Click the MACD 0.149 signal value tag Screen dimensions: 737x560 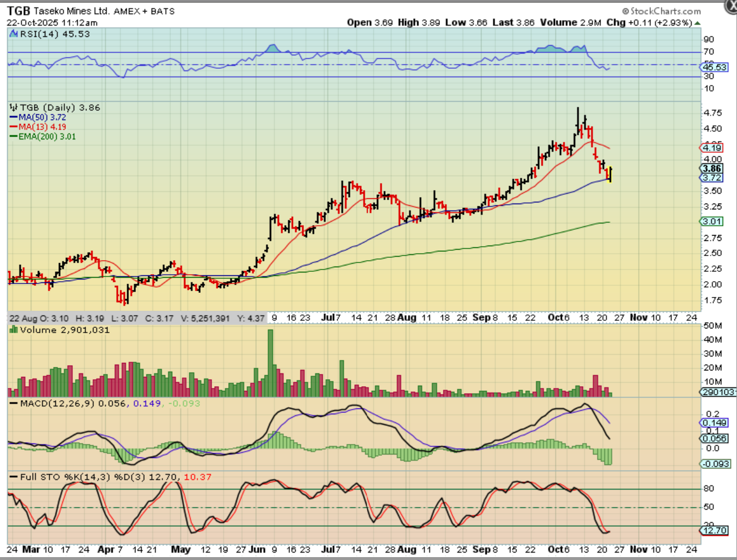coord(714,423)
